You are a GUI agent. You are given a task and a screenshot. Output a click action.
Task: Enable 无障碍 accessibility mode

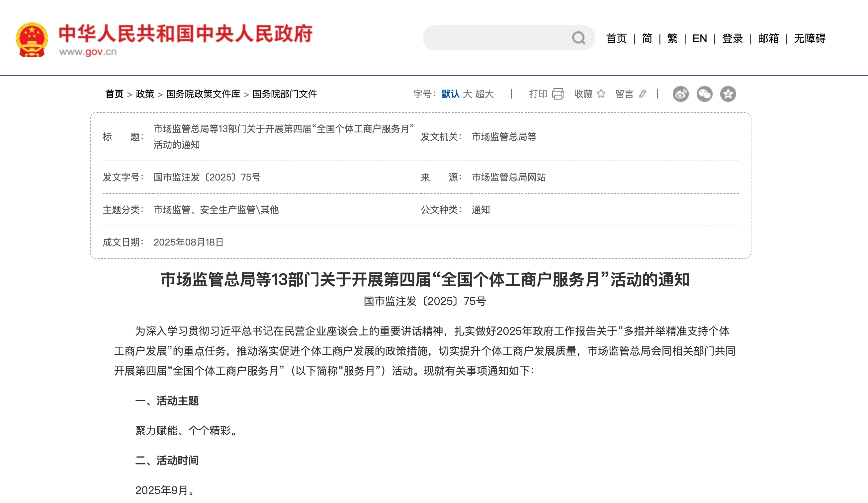pos(810,38)
